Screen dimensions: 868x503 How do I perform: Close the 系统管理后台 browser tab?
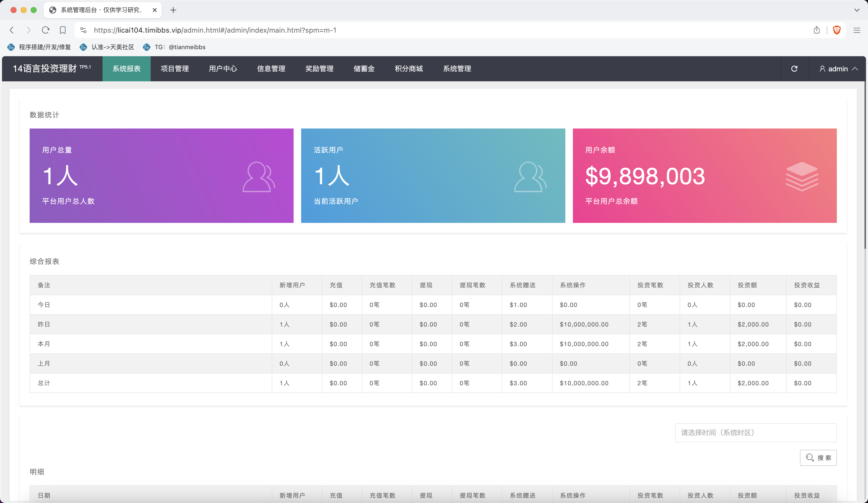pyautogui.click(x=155, y=10)
